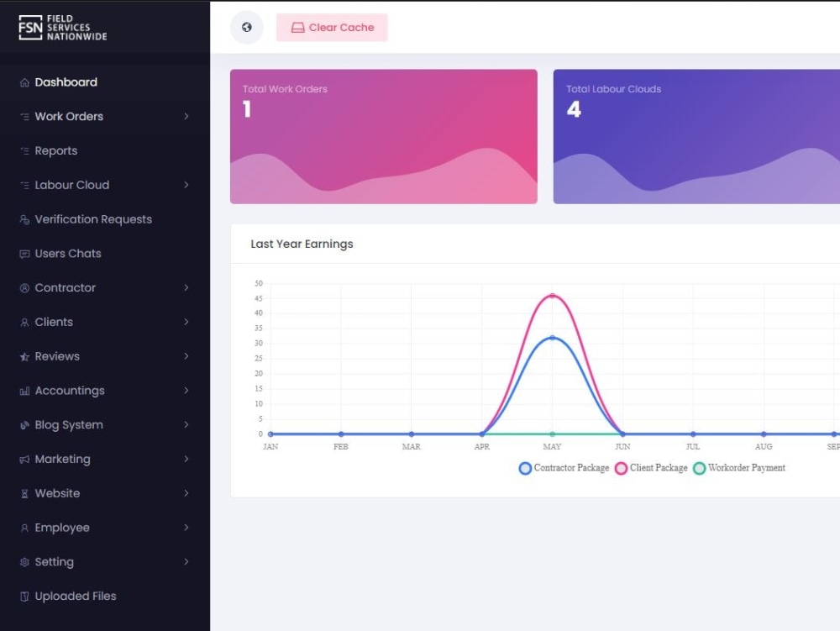The width and height of the screenshot is (840, 631).
Task: Toggle Client Package legend series
Action: 652,468
